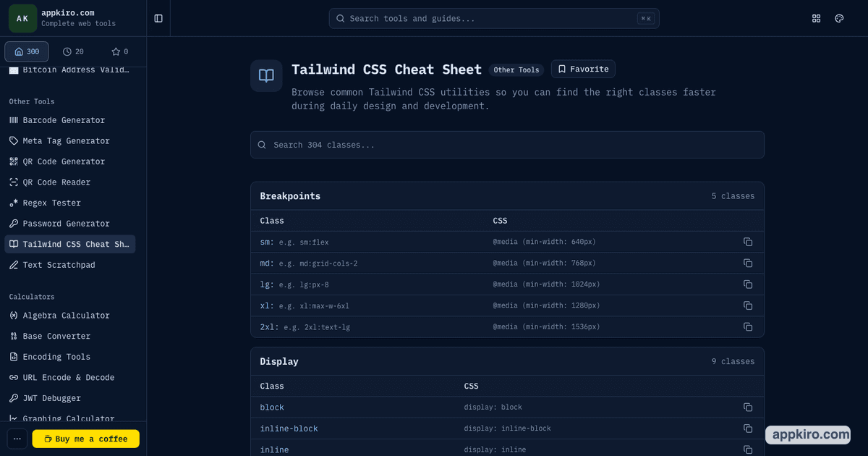Click the Other Tools category badge
The image size is (868, 456).
516,69
